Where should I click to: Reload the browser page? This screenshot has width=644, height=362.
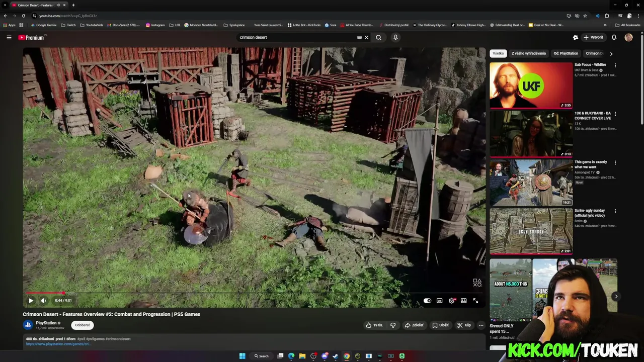tap(23, 16)
